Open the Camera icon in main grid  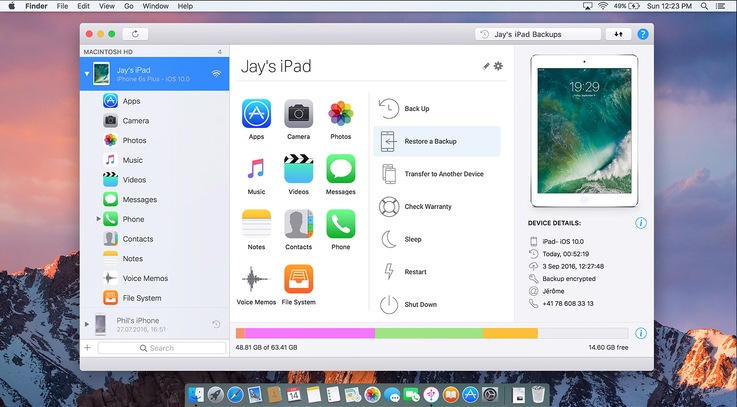pyautogui.click(x=298, y=114)
